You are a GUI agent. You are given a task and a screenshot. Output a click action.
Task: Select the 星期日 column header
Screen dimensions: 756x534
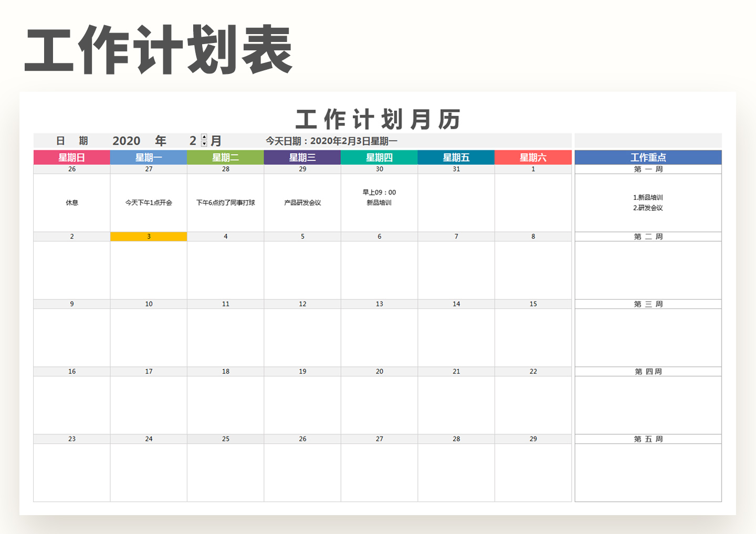(71, 157)
